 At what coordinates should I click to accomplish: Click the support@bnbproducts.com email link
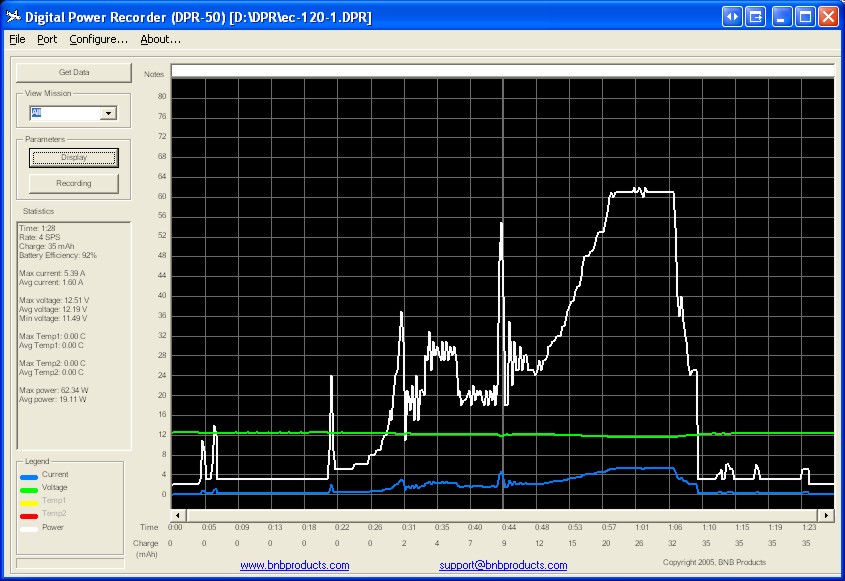(503, 565)
